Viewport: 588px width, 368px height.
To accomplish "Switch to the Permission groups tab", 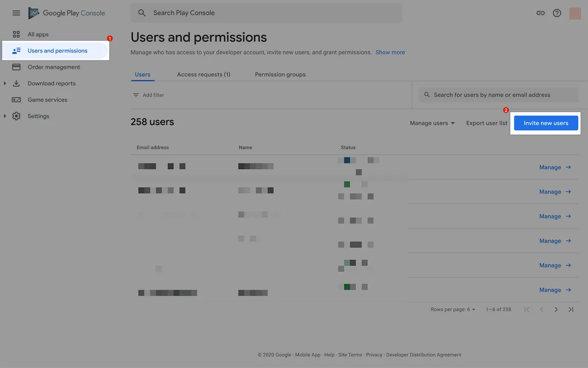I will (280, 75).
